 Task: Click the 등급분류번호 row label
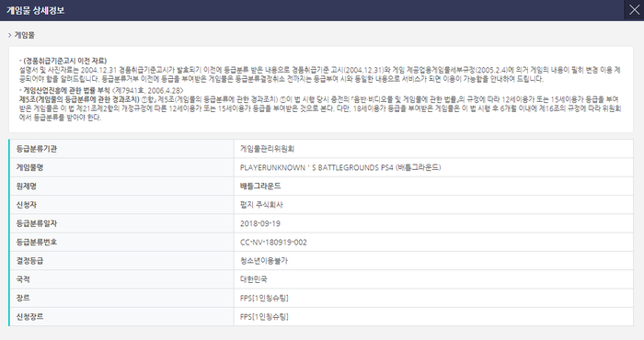click(37, 242)
